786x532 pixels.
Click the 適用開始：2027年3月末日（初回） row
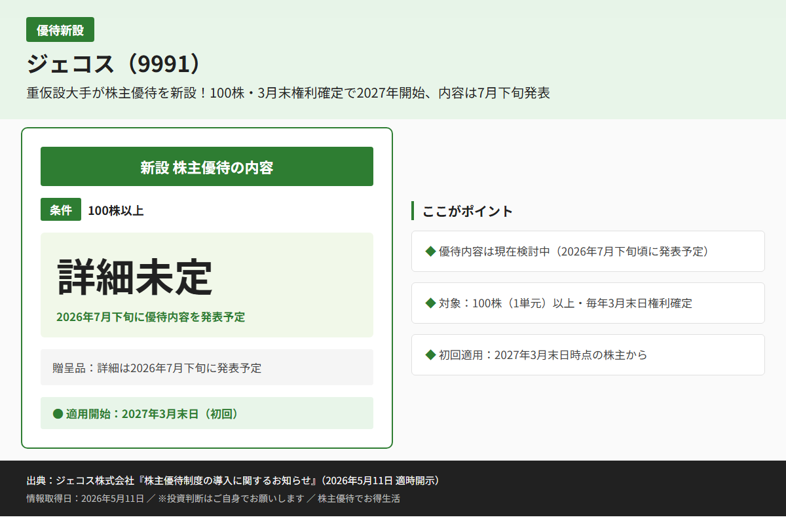tap(207, 413)
